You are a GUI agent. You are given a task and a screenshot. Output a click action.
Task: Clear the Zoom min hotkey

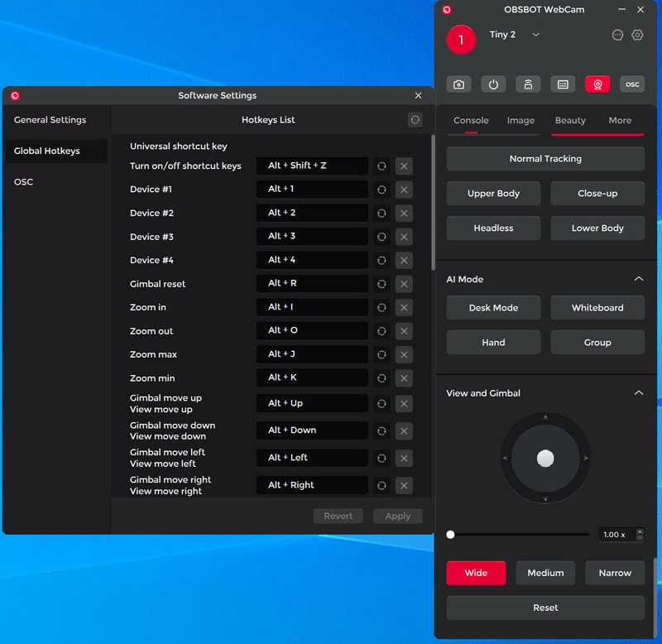pos(404,378)
